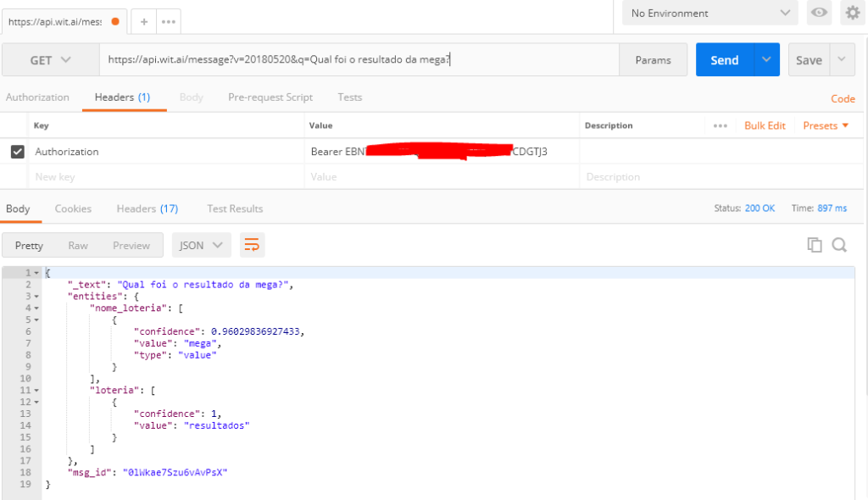Open the Code snippet link

tap(843, 99)
